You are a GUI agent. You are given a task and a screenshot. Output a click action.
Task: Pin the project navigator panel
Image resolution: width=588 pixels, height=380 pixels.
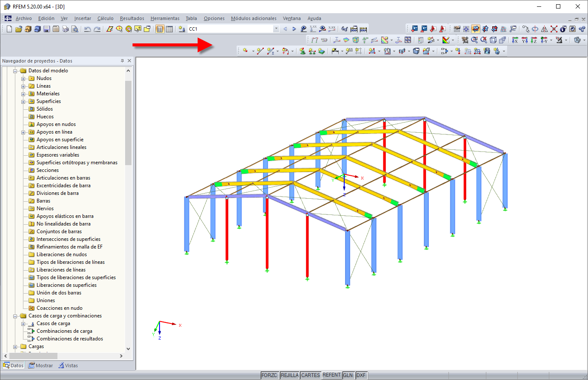tap(122, 61)
